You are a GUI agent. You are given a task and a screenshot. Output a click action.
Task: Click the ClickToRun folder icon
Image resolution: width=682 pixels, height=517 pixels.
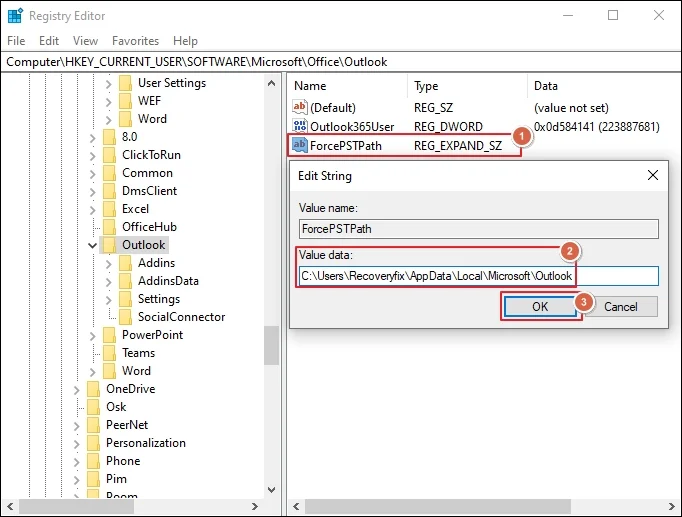click(110, 155)
